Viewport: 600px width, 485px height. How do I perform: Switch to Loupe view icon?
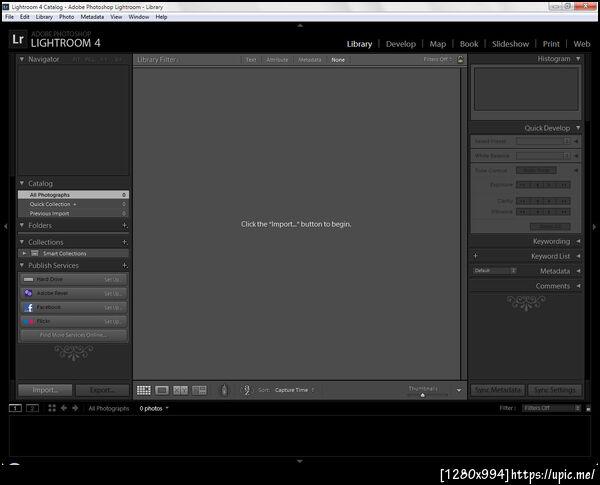click(162, 390)
